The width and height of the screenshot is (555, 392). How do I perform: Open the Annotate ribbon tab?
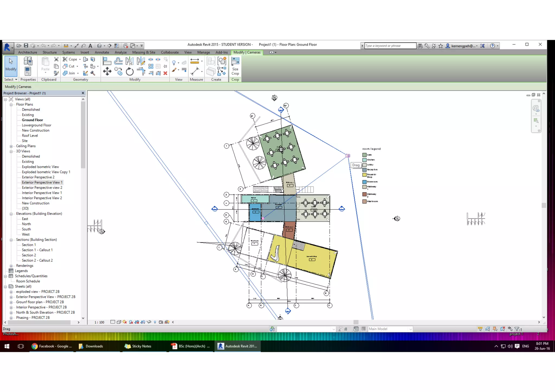tap(102, 52)
